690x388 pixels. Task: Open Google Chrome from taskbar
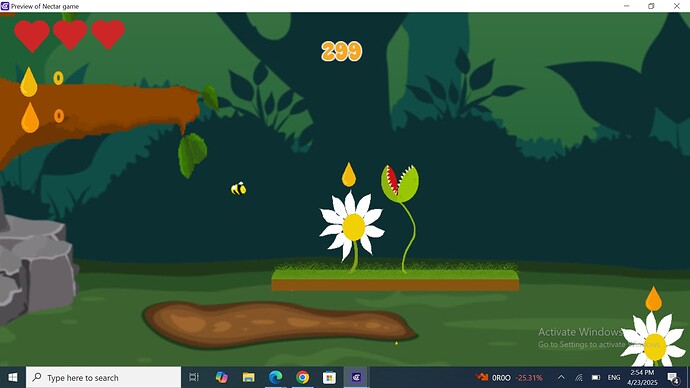pyautogui.click(x=302, y=377)
